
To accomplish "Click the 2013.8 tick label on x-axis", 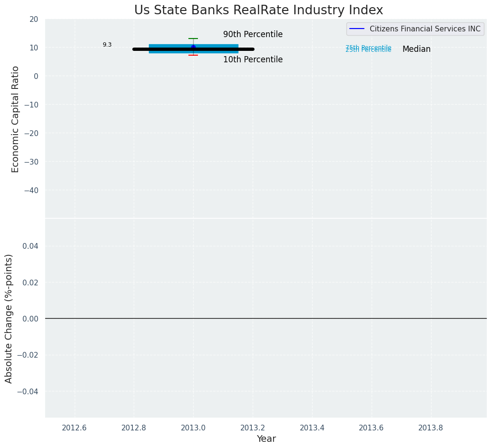I will (431, 428).
